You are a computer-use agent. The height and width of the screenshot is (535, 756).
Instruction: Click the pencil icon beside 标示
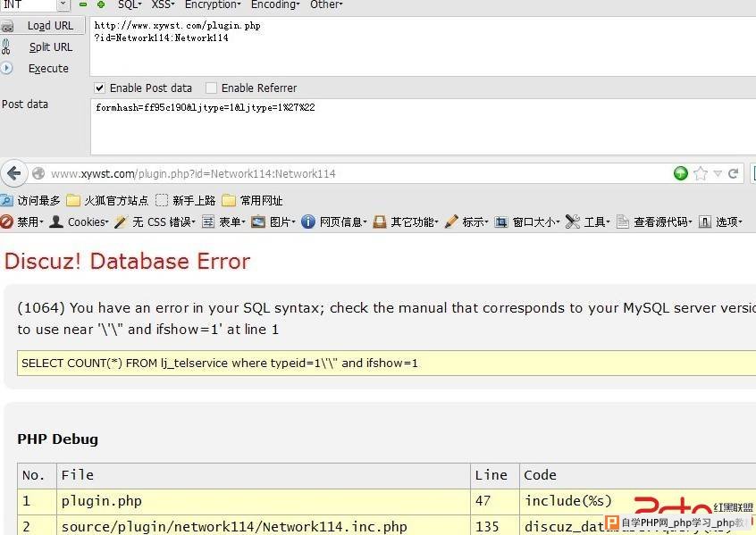(x=451, y=222)
